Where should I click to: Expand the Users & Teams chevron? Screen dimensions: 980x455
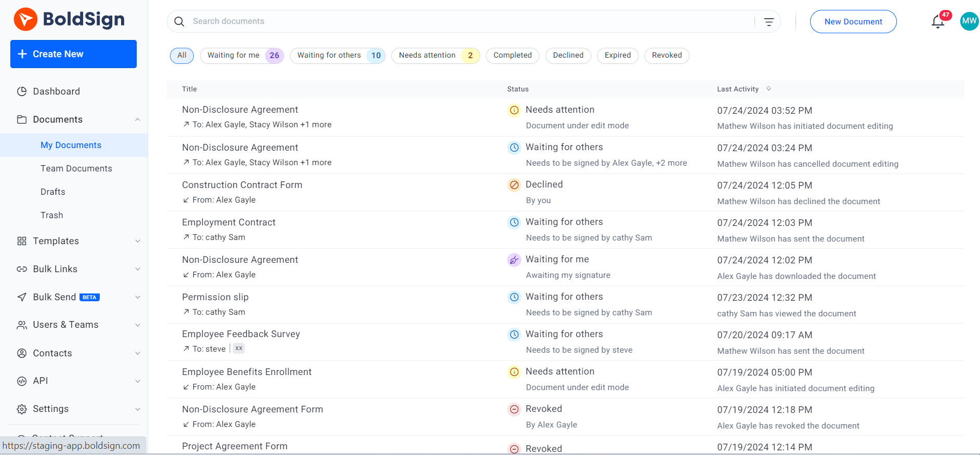[138, 325]
